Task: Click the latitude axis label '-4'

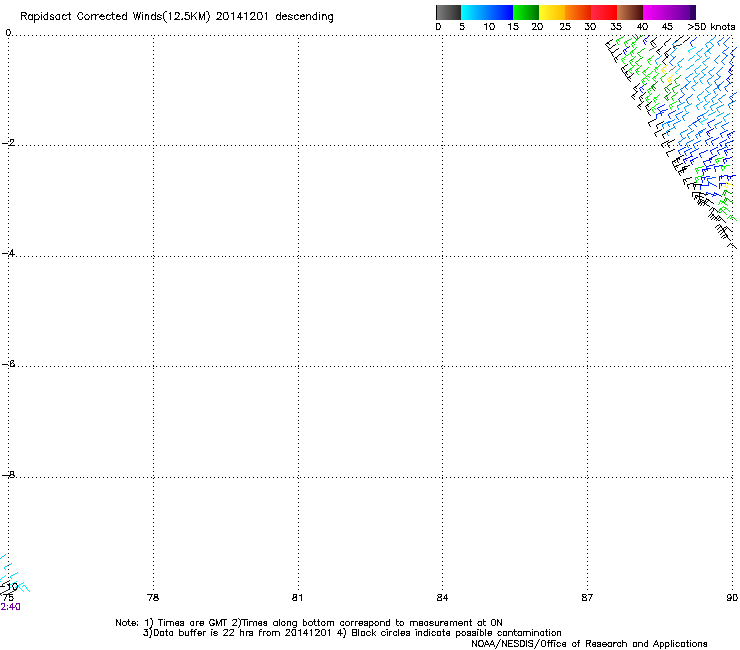Action: (8, 253)
